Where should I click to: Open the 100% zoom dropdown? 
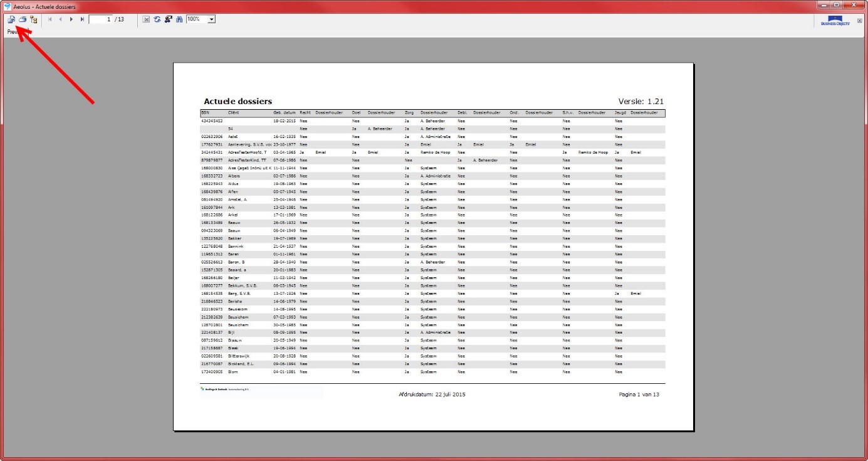[x=211, y=19]
